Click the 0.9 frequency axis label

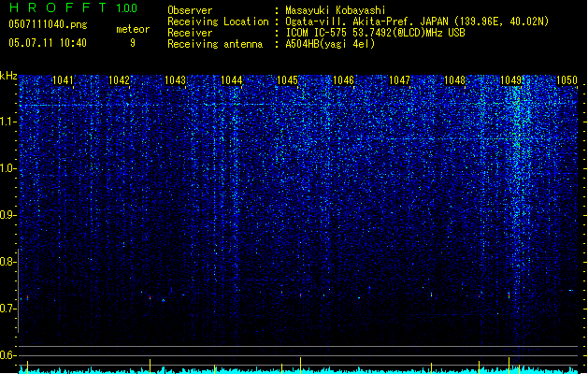click(7, 215)
